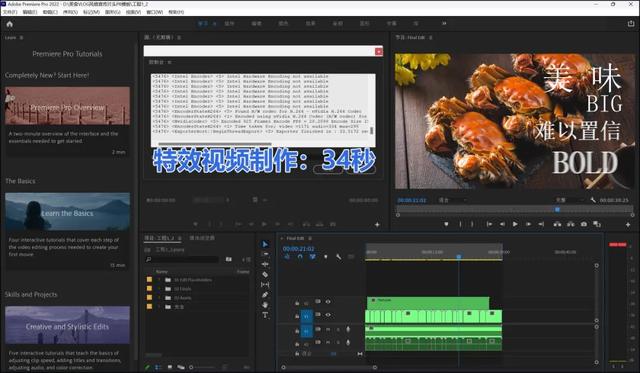This screenshot has width=640, height=373.
Task: Click Mark In in Program Monitor
Action: [460, 224]
